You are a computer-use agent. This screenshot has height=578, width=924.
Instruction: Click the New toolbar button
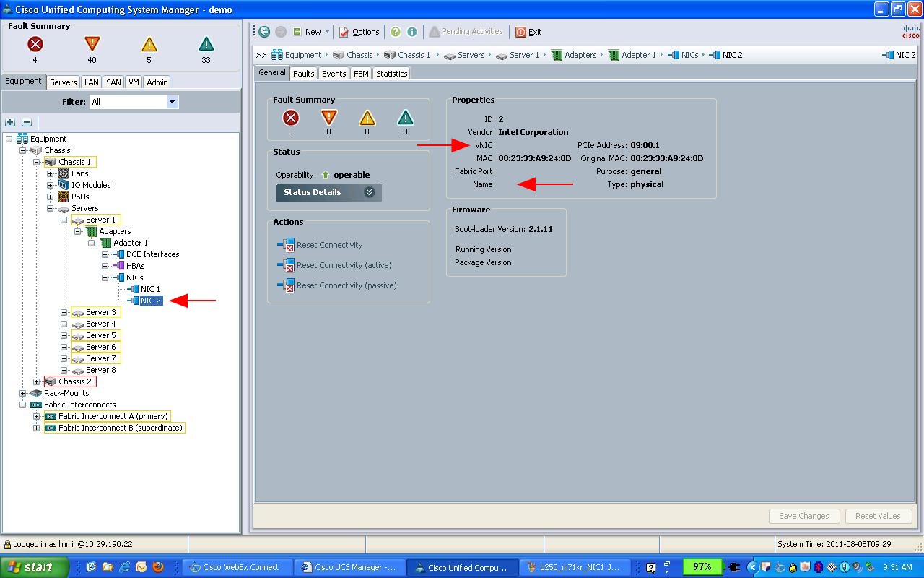pyautogui.click(x=307, y=32)
